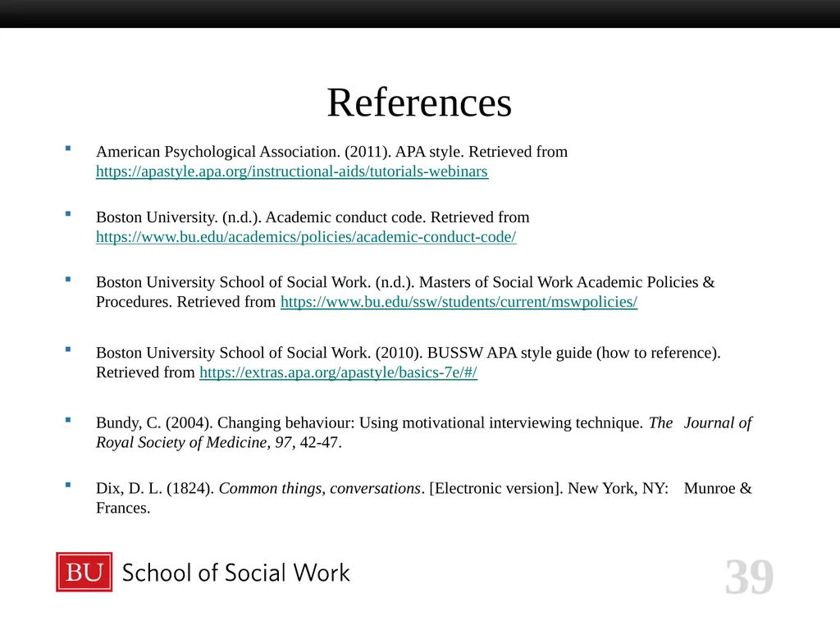840x630 pixels.
Task: Click 'BUSSW APA style guide (how to reference)' text
Action: tap(573, 353)
